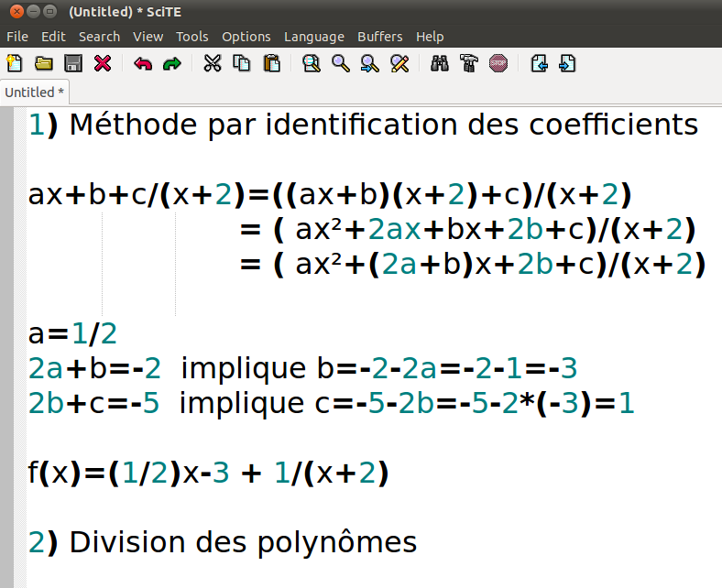Undo the last edit with the red arrow
The width and height of the screenshot is (722, 588).
142,63
